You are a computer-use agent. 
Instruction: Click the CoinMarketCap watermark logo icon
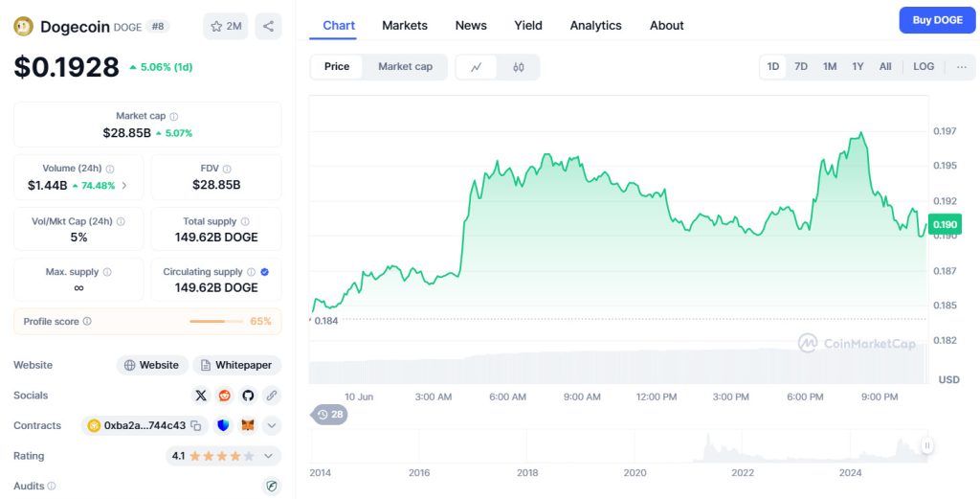(x=808, y=343)
